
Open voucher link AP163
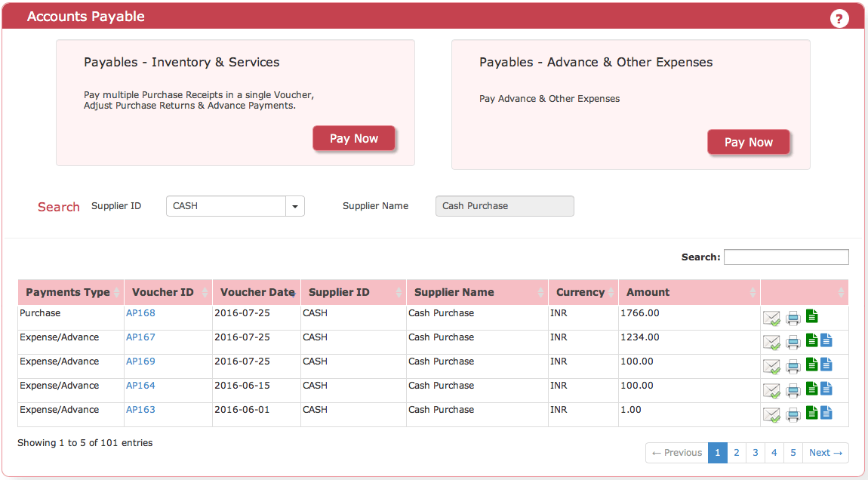[x=140, y=410]
